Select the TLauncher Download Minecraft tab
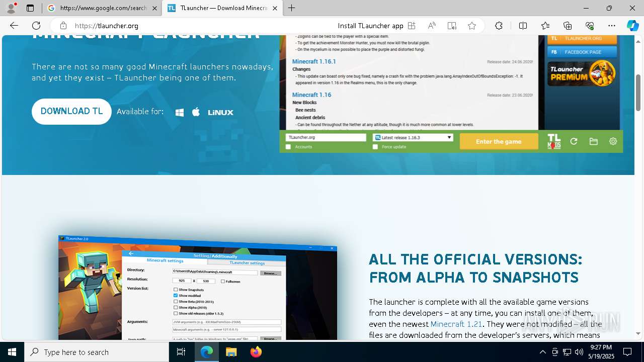Viewport: 644px width, 362px height. click(x=222, y=8)
